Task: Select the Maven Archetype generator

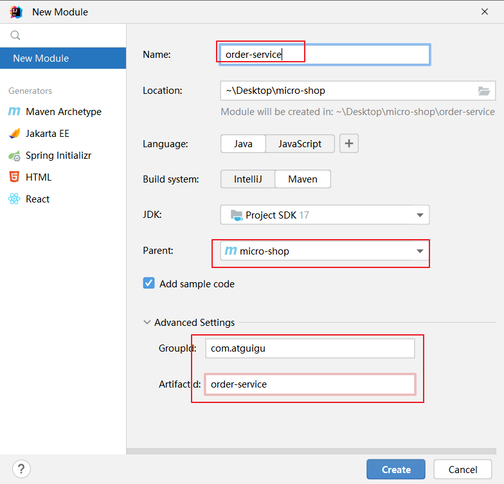Action: coord(55,112)
